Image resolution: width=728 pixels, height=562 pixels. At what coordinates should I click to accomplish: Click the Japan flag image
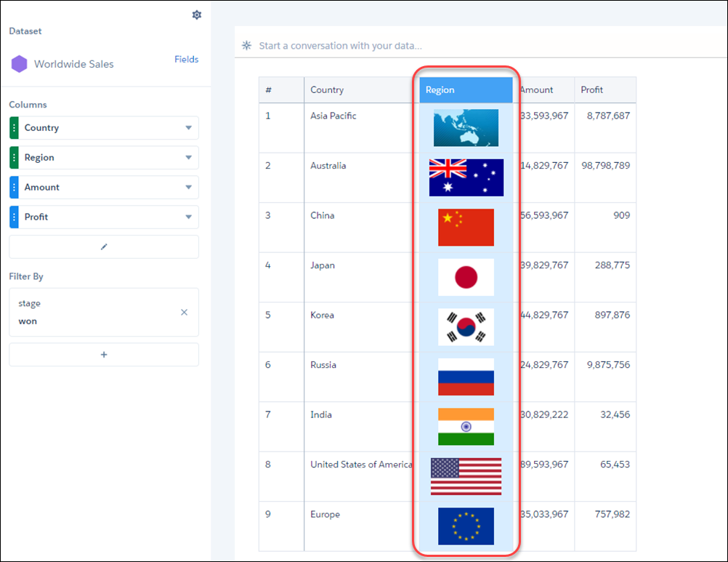pyautogui.click(x=466, y=277)
